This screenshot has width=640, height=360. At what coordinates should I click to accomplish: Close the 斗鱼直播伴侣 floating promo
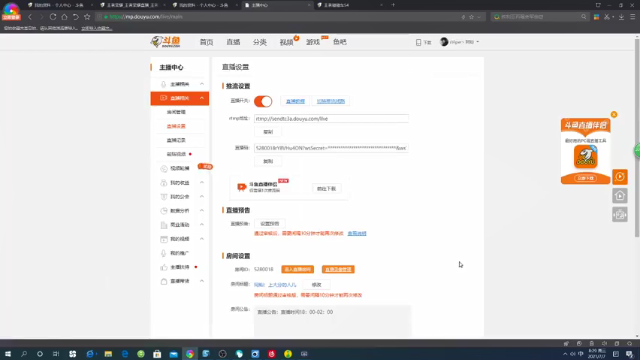(x=614, y=114)
